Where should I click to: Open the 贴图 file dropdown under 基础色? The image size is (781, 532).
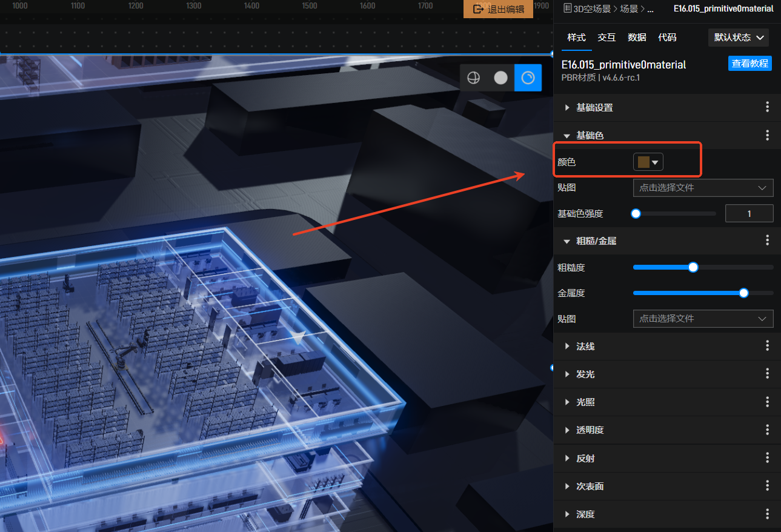point(703,188)
